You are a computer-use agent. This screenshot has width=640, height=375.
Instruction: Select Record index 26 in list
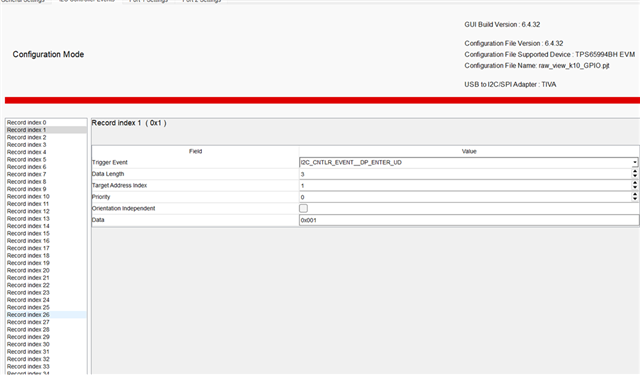point(46,315)
